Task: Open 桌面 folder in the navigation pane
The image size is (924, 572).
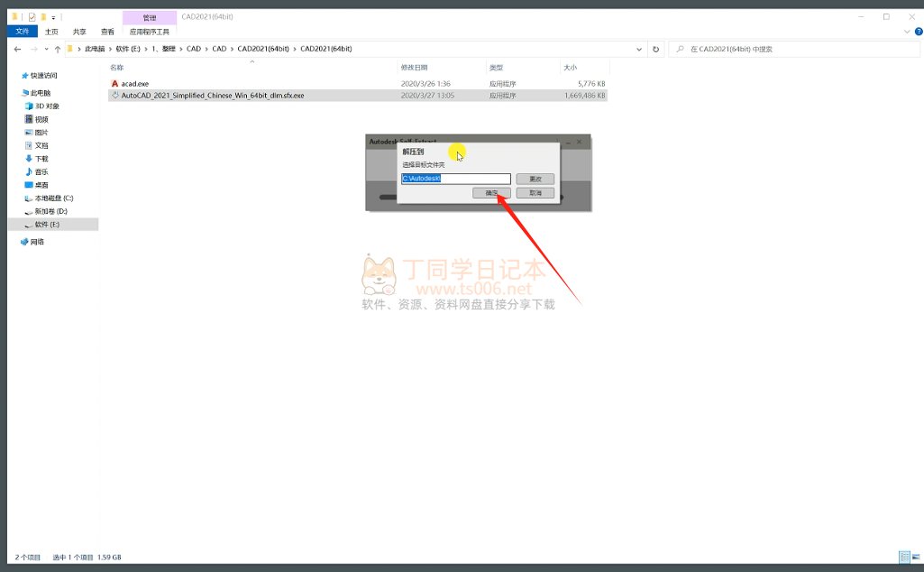Action: click(x=41, y=185)
